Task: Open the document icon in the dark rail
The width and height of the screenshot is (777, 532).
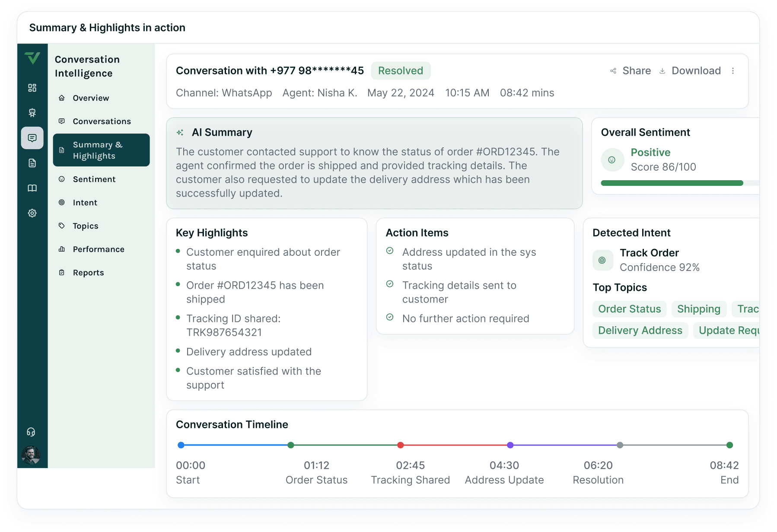Action: coord(32,163)
